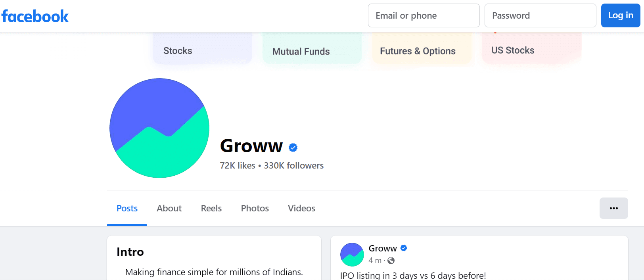
Task: Open the three-dot more options menu
Action: click(x=613, y=208)
